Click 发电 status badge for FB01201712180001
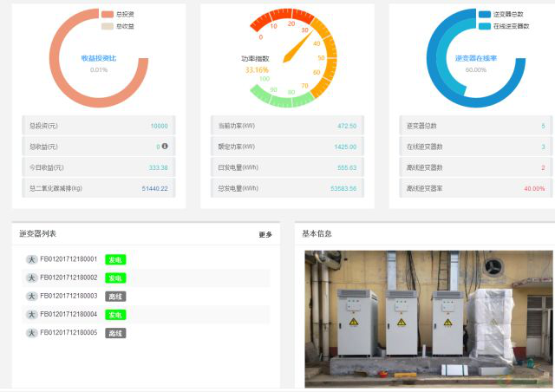Image resolution: width=555 pixels, height=392 pixels. click(115, 259)
